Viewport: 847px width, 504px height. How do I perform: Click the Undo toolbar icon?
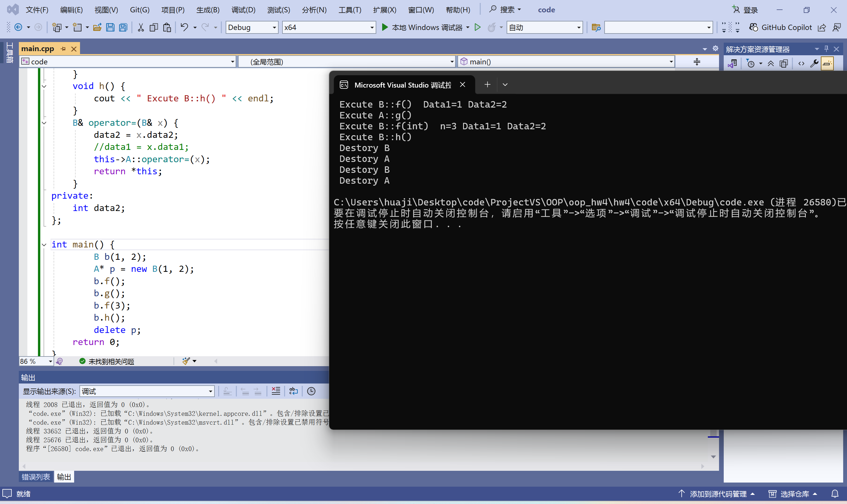click(184, 27)
